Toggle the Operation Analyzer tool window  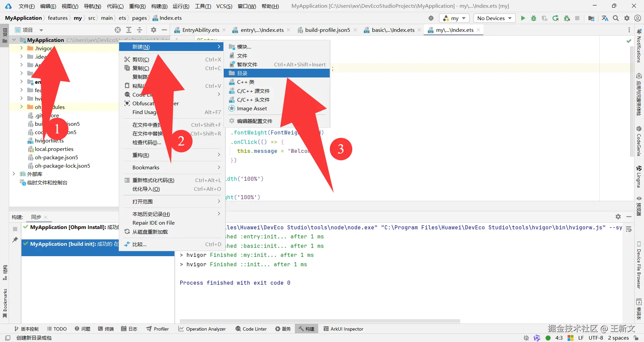[x=202, y=329]
